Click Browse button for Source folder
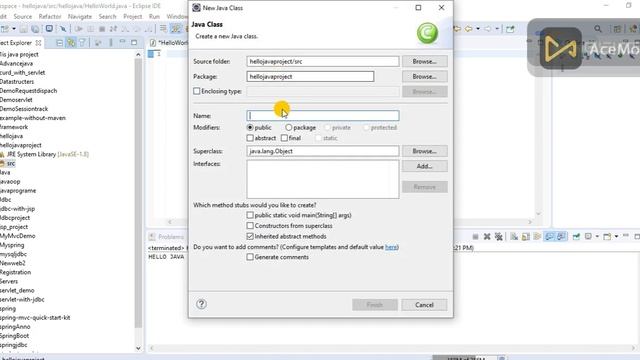Screen dimensions: 640x360 pyautogui.click(x=424, y=61)
